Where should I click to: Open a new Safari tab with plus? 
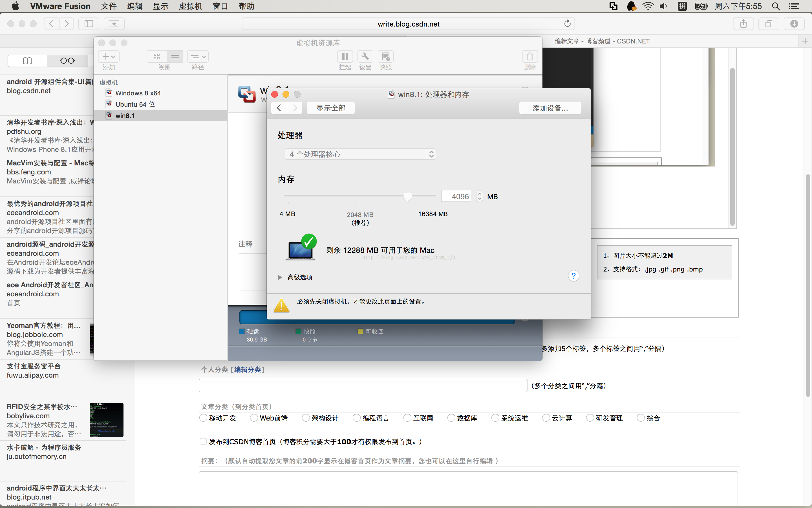[x=805, y=41]
